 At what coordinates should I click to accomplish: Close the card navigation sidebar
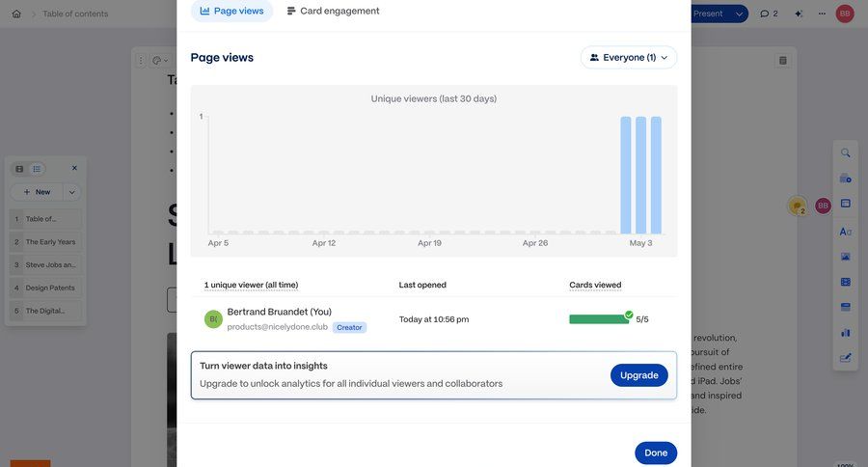74,168
